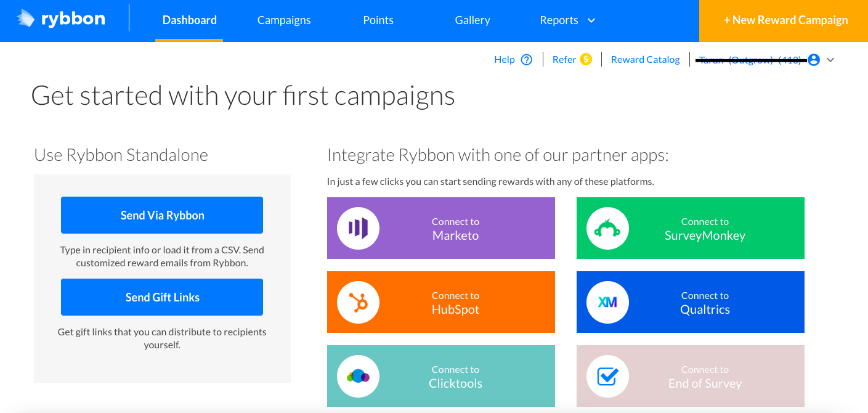Image resolution: width=868 pixels, height=413 pixels.
Task: Select Connect to HubSpot label
Action: click(455, 303)
